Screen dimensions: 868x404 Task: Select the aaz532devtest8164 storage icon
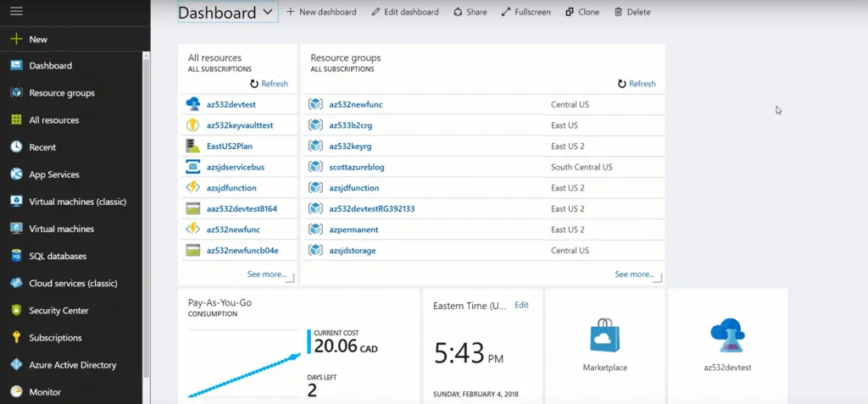pos(192,208)
